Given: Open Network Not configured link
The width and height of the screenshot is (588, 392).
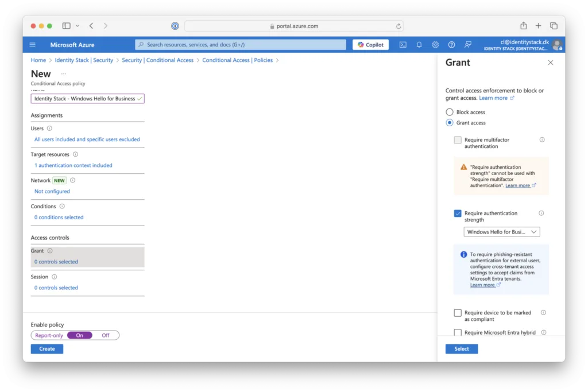Looking at the screenshot, I should pyautogui.click(x=52, y=191).
